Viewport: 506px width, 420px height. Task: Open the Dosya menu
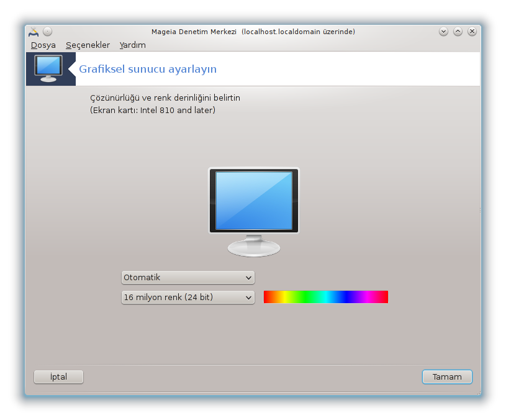coord(43,45)
